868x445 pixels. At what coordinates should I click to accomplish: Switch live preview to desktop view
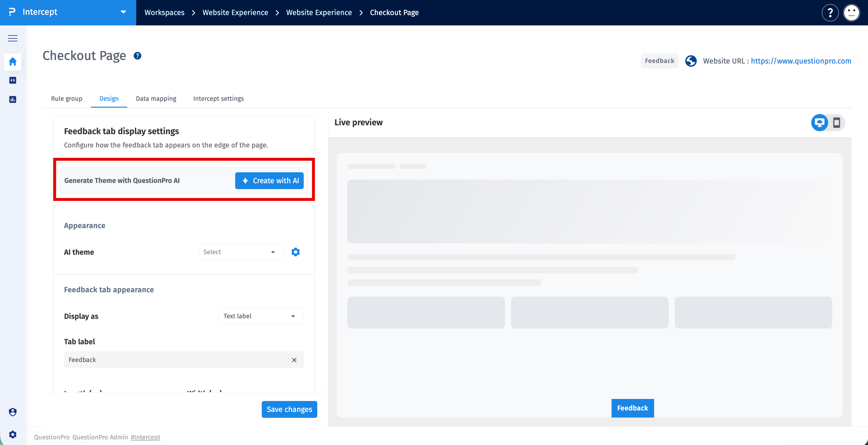(820, 122)
